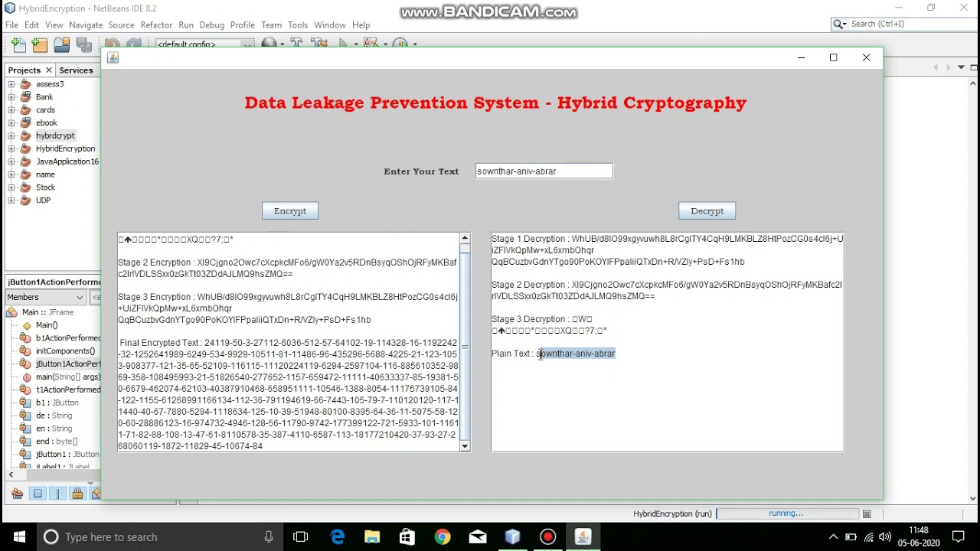Select the Main() constructor in Navigator

click(47, 325)
